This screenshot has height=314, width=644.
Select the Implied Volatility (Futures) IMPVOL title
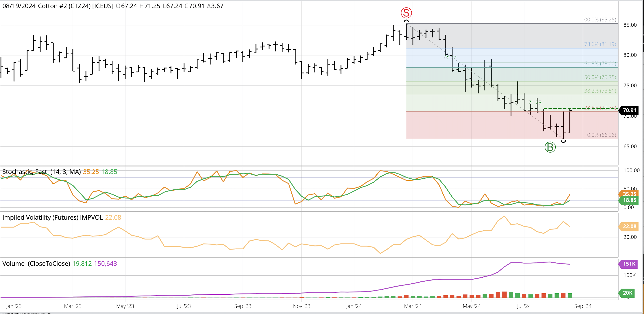pyautogui.click(x=52, y=217)
